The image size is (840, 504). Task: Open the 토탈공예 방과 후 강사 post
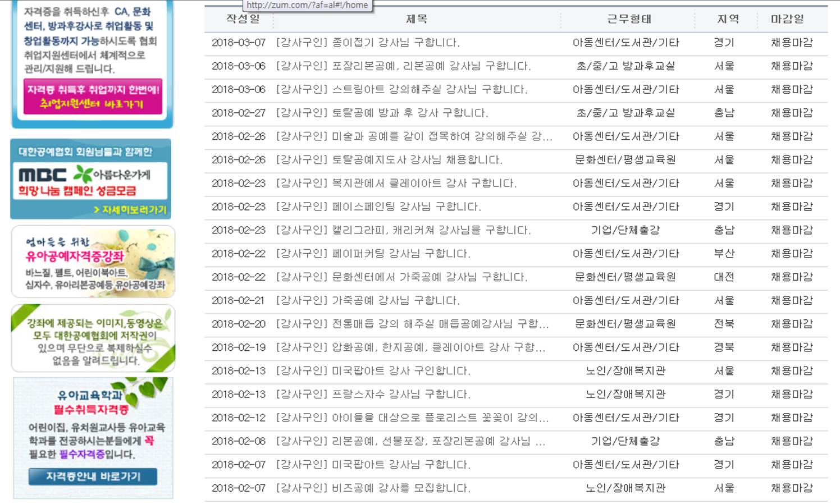tap(382, 113)
